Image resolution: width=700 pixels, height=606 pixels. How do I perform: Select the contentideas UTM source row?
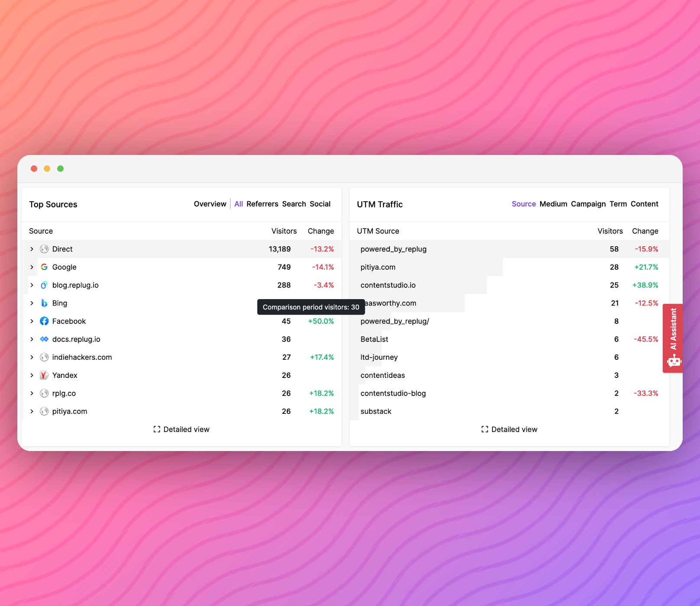click(509, 375)
